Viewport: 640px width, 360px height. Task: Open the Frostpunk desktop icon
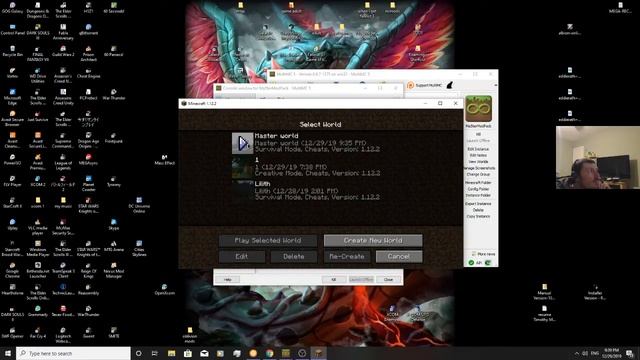click(113, 138)
